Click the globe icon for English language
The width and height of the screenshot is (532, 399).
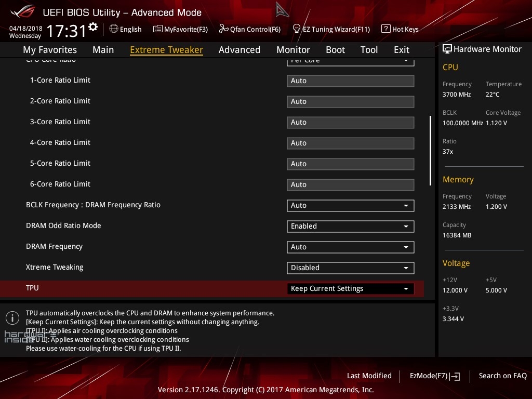(x=114, y=29)
